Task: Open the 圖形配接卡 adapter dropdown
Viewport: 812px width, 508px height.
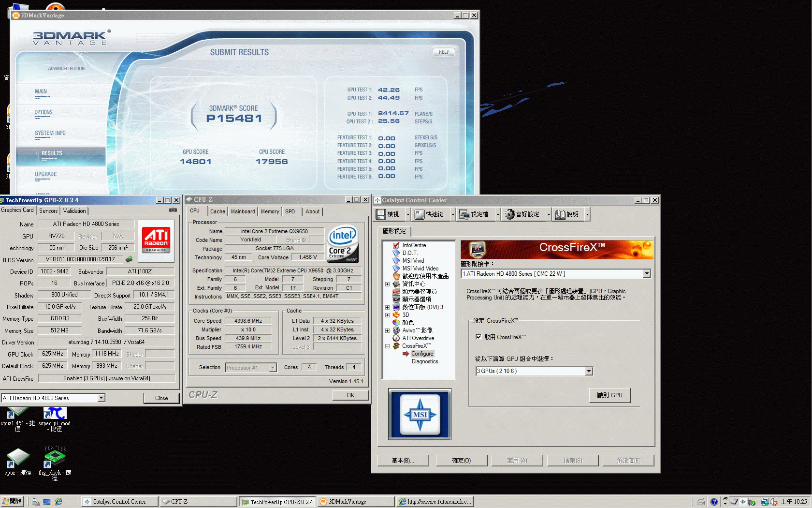Action: point(647,274)
